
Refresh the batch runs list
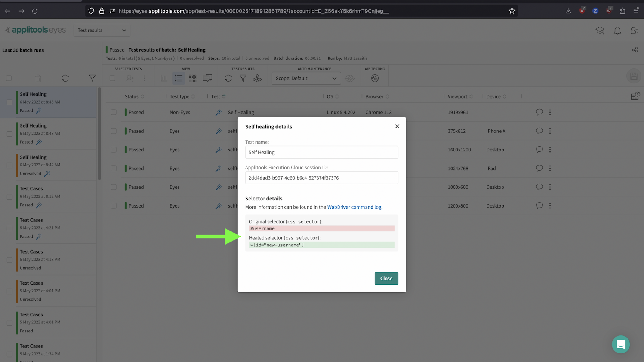[x=65, y=78]
